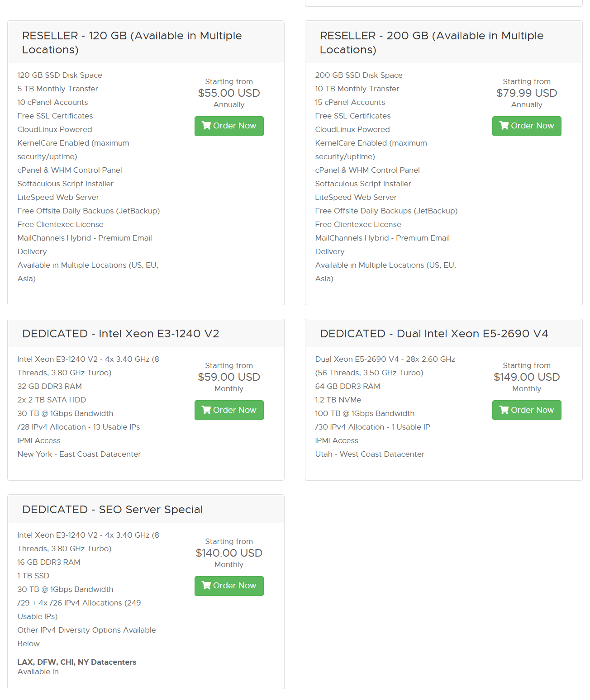
Task: Order the Dual Intel Xeon E5-2690 V4 server
Action: tap(527, 410)
